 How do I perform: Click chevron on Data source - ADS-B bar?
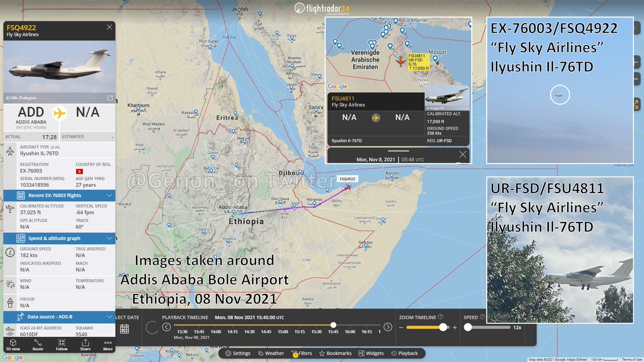(x=109, y=316)
